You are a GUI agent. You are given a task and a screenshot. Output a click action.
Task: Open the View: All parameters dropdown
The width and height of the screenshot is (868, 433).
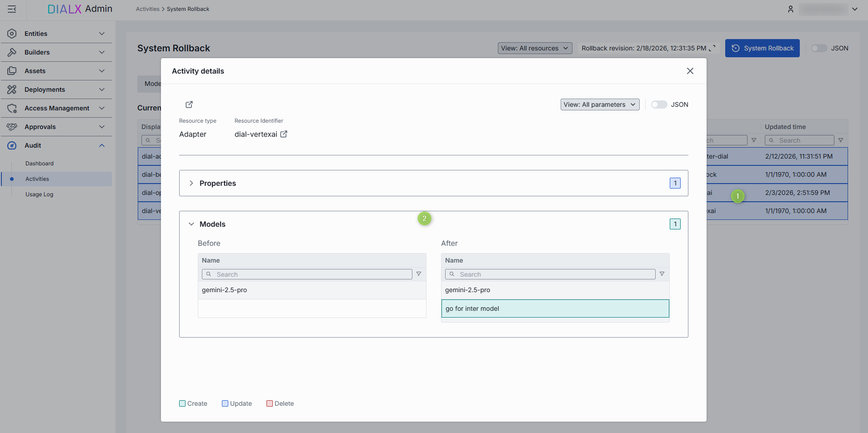point(599,105)
